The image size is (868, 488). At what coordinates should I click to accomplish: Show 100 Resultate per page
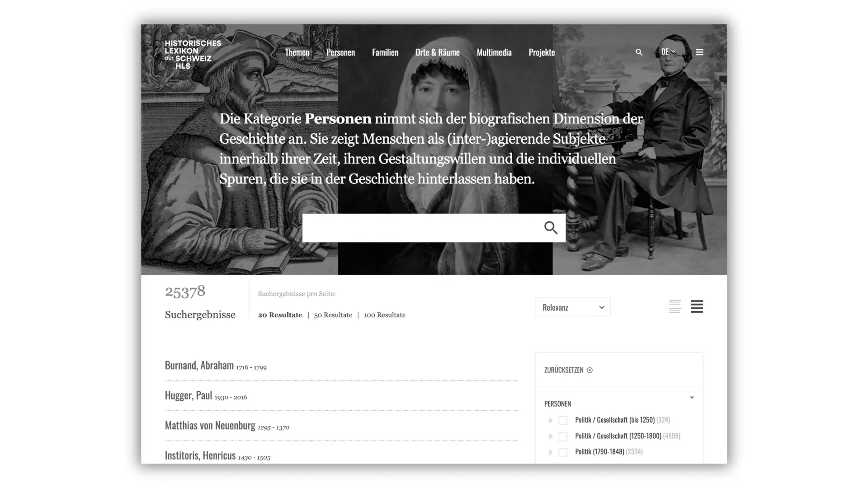pyautogui.click(x=384, y=315)
